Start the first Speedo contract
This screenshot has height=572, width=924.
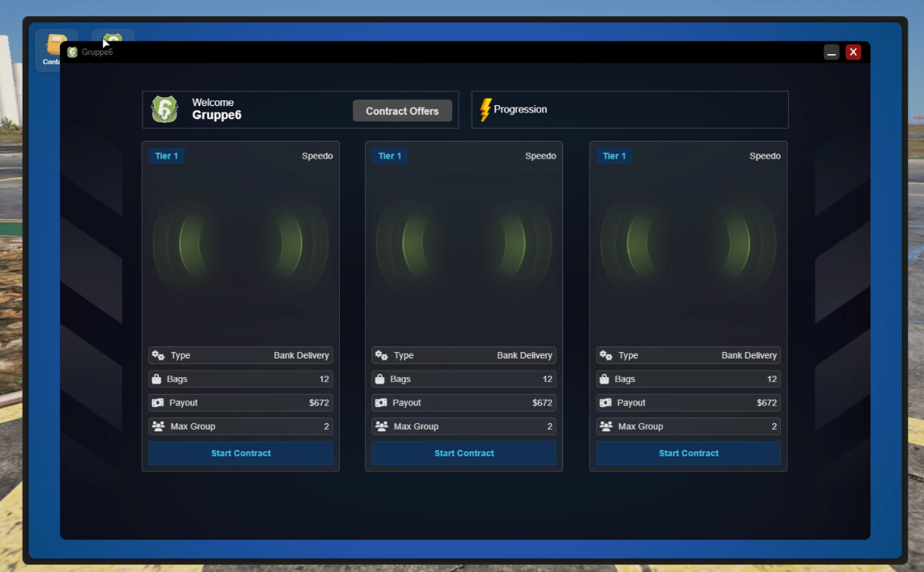239,453
